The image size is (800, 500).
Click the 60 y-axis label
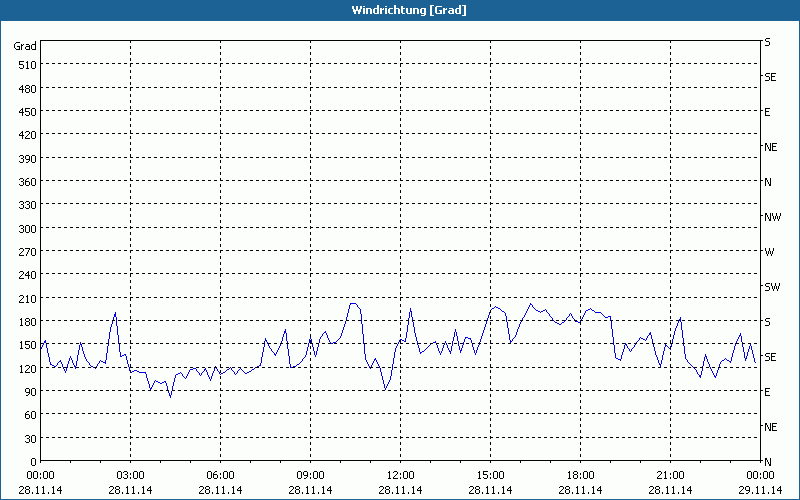(x=31, y=415)
